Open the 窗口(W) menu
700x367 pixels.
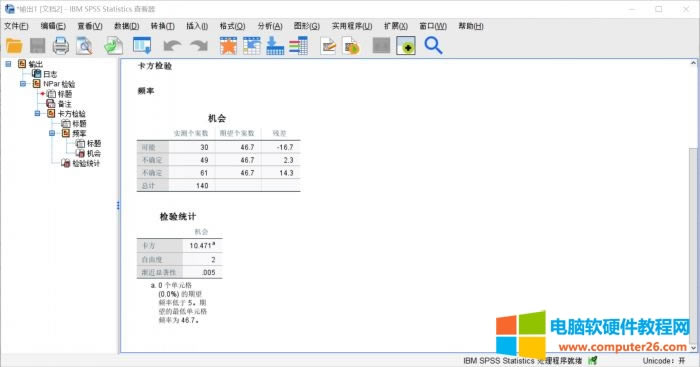coord(433,26)
